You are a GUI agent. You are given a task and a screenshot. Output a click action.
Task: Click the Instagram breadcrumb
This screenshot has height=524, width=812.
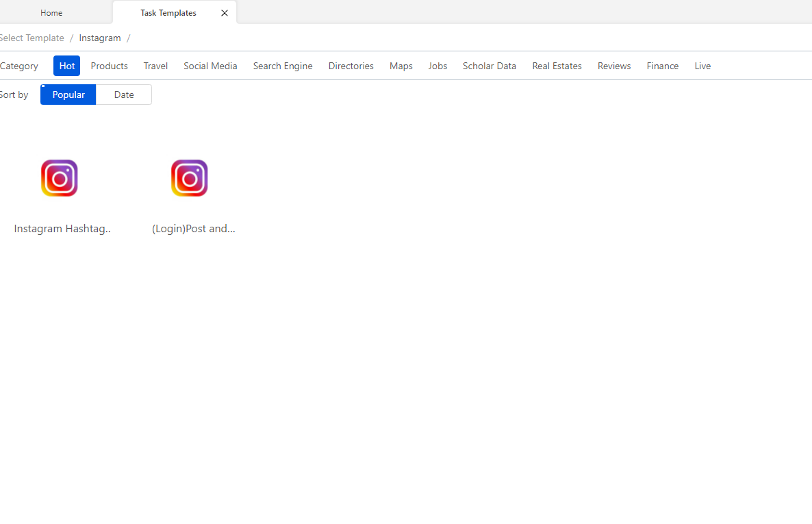100,38
